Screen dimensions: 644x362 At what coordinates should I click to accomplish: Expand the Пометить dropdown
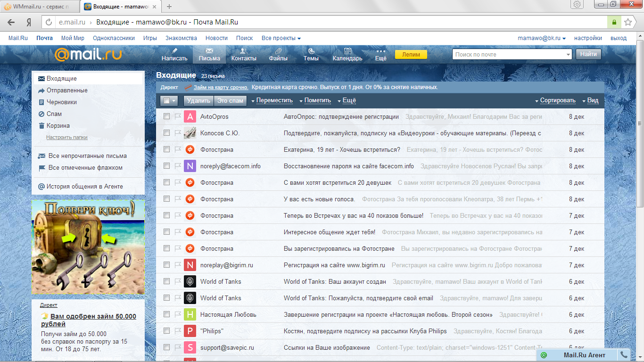tap(315, 100)
